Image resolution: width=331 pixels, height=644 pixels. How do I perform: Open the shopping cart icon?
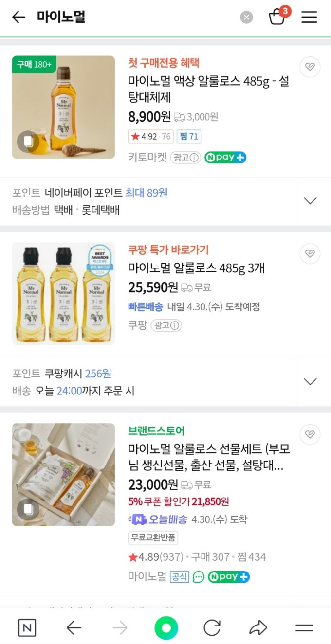point(277,17)
